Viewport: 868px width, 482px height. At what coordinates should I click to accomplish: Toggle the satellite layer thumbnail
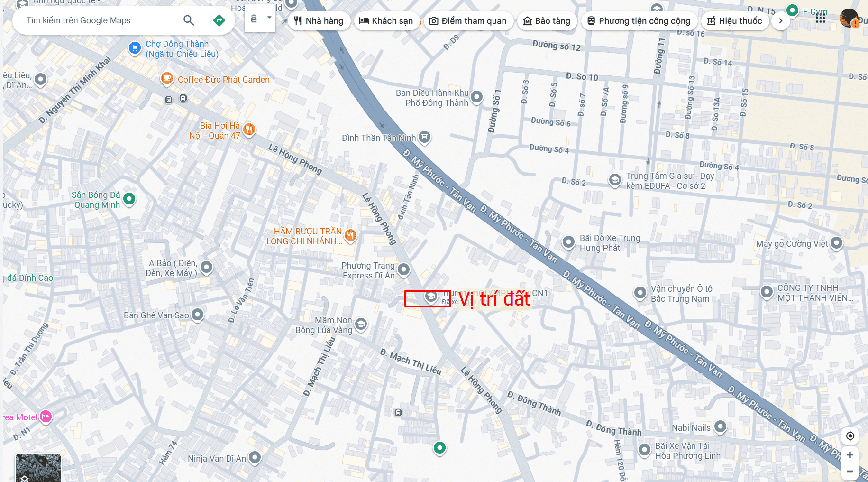tap(38, 468)
